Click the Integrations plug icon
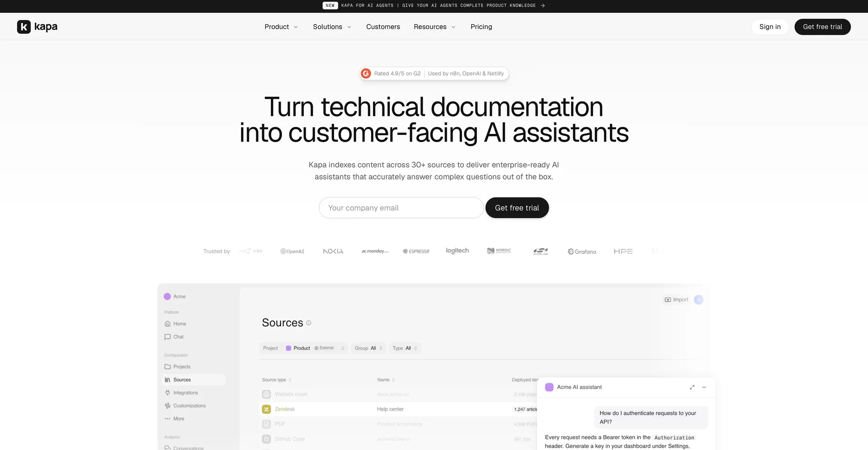Viewport: 868px width, 450px height. coord(168,393)
